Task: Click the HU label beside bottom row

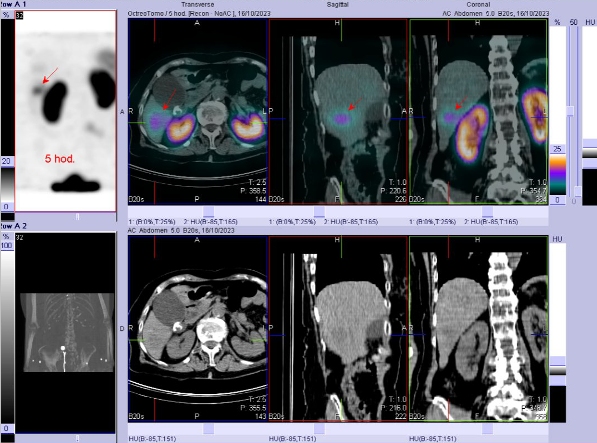Action: click(557, 239)
